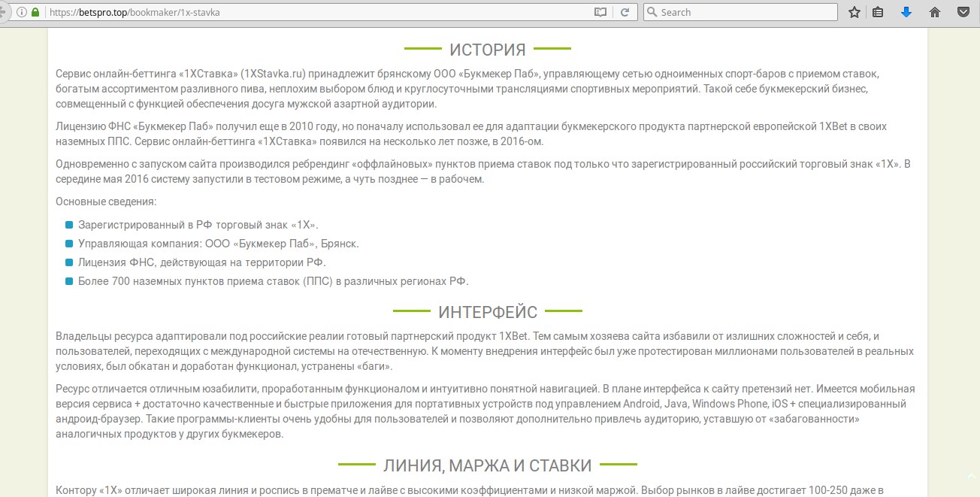The height and width of the screenshot is (497, 980).
Task: Click paragraph starting Ресурс отличается отличным юзабилити
Action: point(485,411)
